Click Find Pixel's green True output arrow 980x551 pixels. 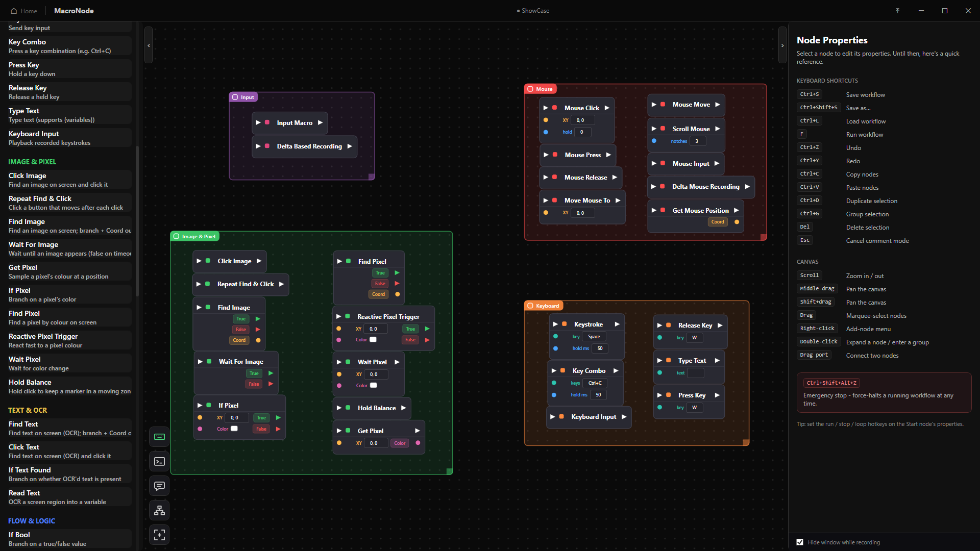(397, 273)
